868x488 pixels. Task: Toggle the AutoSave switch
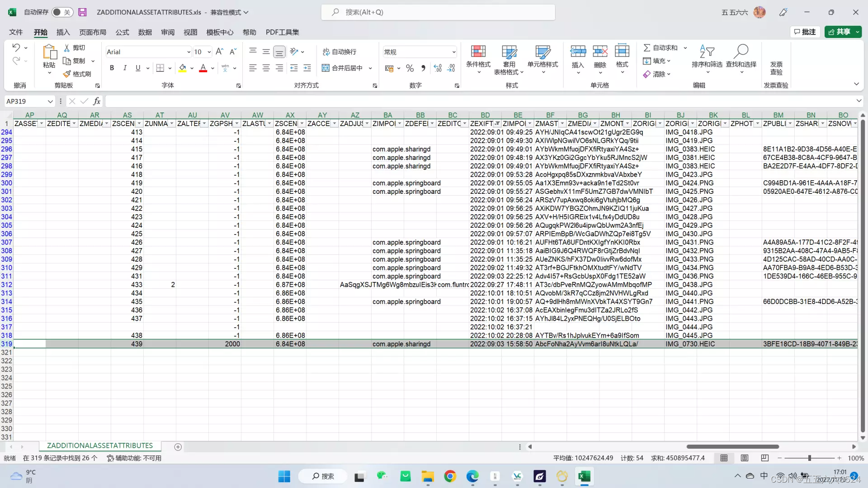(61, 12)
